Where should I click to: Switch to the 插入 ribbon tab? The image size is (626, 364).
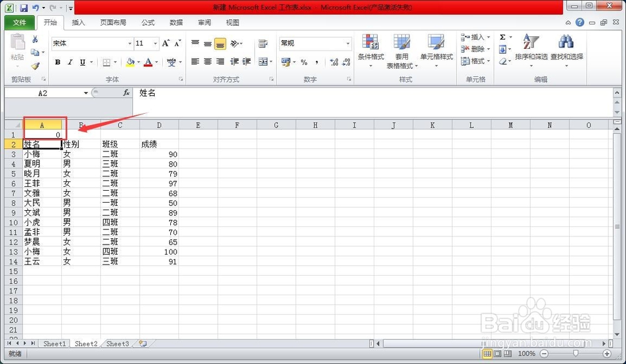(x=78, y=23)
